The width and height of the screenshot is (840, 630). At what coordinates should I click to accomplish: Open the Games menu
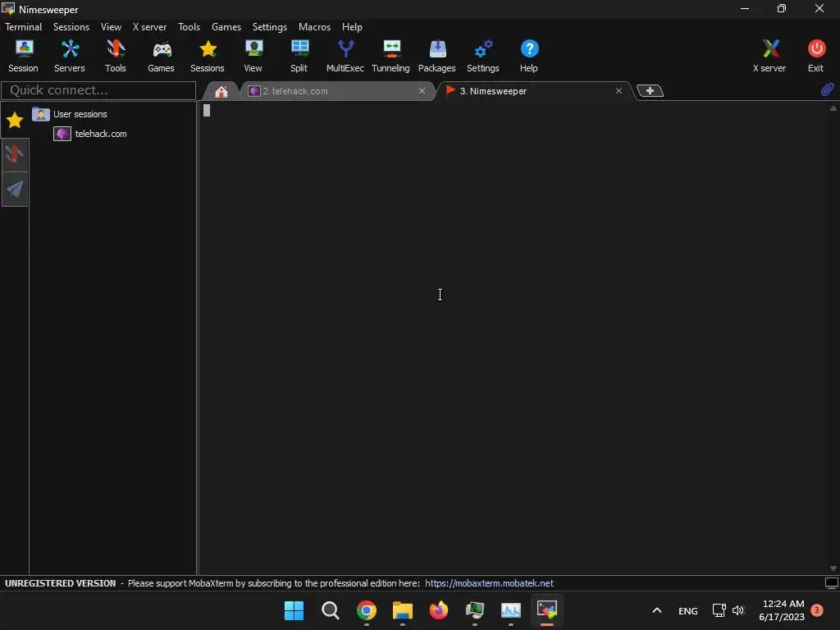[x=226, y=27]
